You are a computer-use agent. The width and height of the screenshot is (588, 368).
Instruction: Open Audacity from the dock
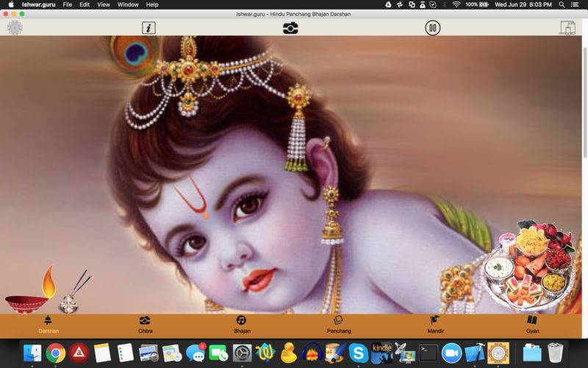point(312,353)
